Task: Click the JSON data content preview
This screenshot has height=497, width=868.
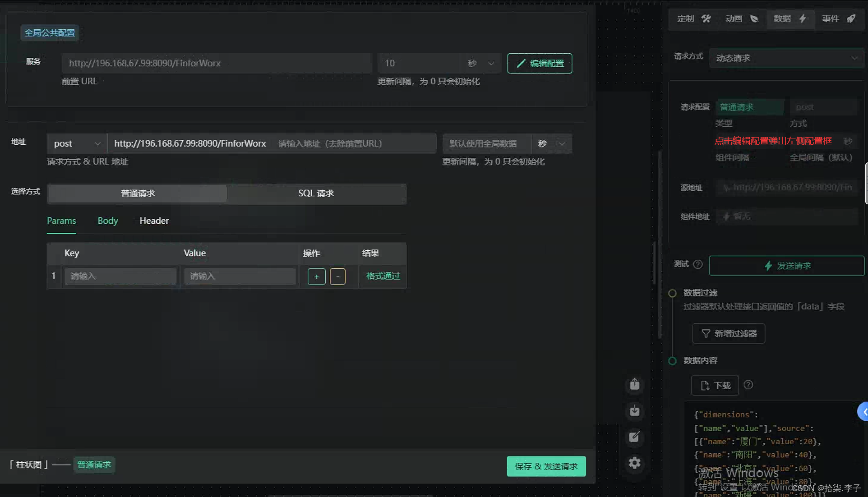Action: tap(775, 449)
